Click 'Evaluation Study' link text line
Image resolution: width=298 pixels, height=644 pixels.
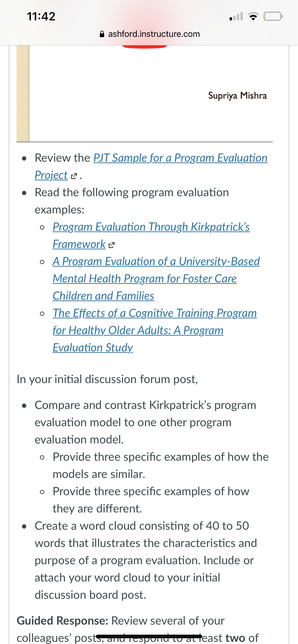pyautogui.click(x=93, y=348)
